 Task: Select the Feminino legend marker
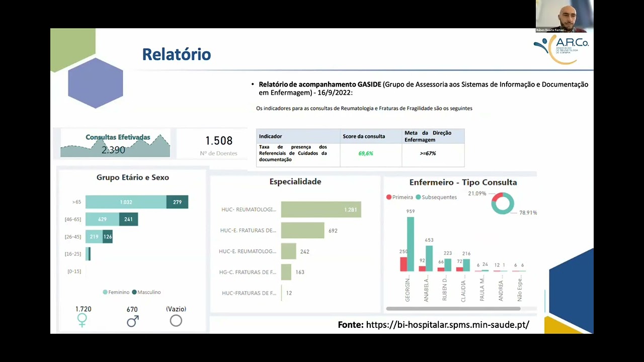105,292
